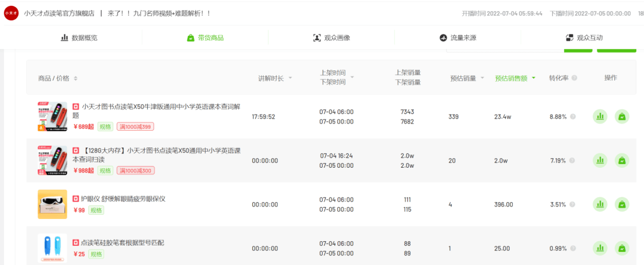Click the 转化率 header help icon

[x=574, y=78]
